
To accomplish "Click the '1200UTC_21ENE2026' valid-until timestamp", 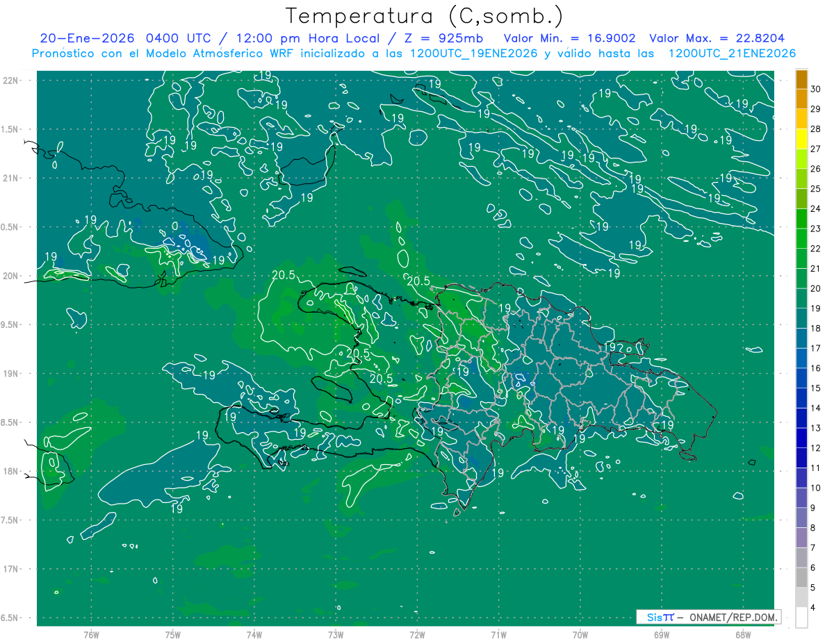I will 731,53.
